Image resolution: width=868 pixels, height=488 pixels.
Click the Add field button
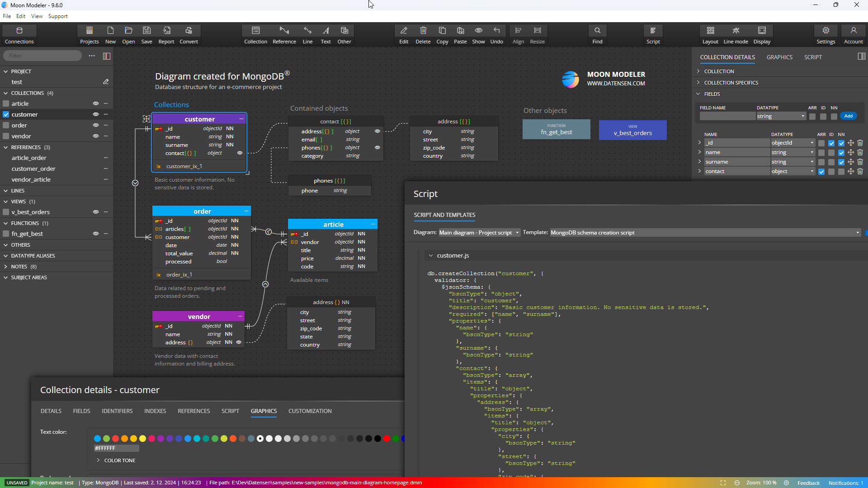(848, 116)
